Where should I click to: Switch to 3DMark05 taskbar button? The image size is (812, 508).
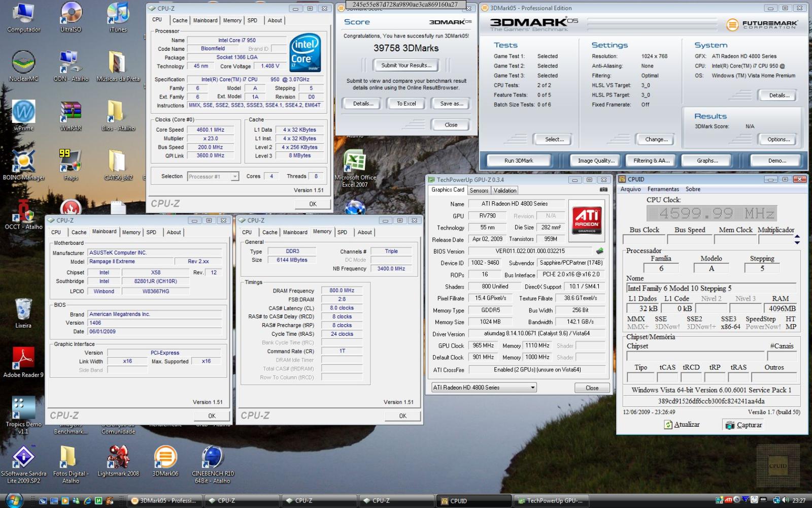(x=164, y=500)
